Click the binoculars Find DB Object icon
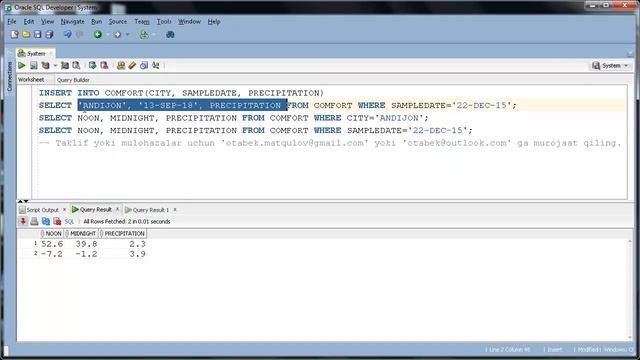 [170, 35]
